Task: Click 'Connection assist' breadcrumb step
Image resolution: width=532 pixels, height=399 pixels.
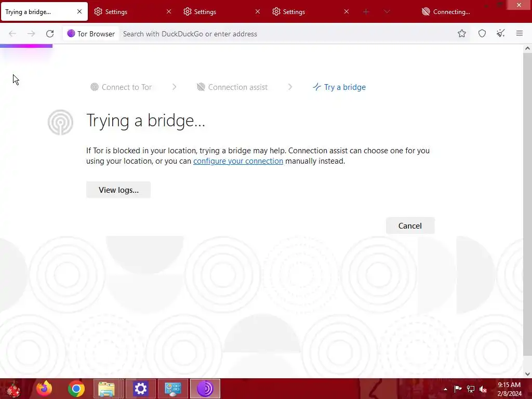Action: point(232,87)
